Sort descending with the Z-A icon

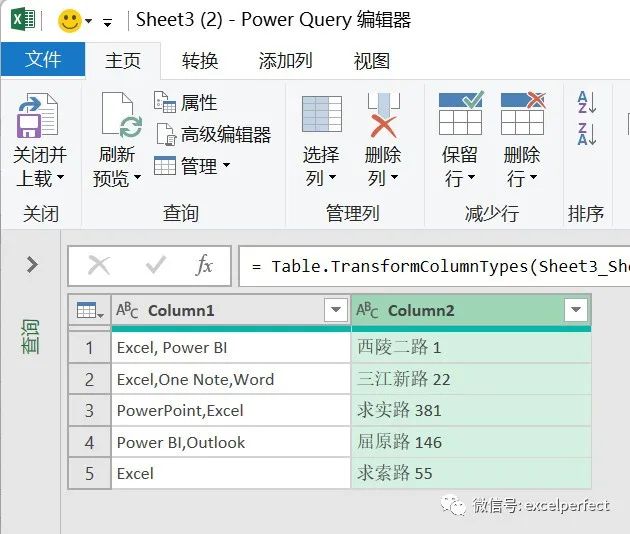[587, 134]
